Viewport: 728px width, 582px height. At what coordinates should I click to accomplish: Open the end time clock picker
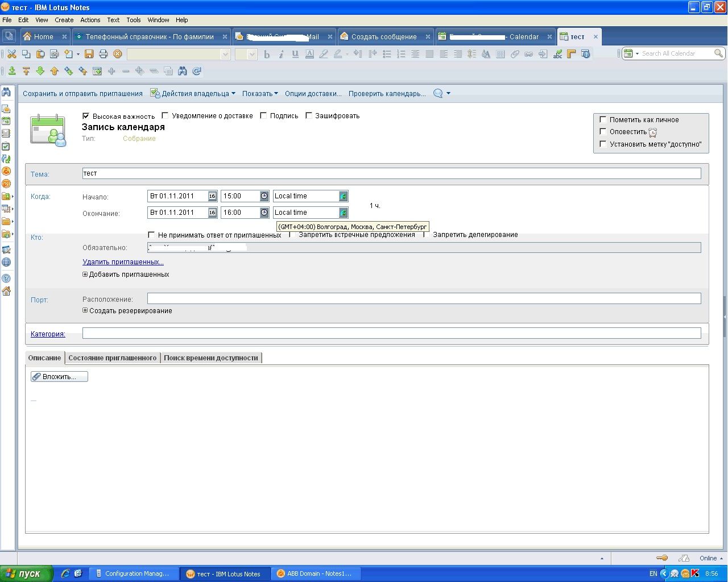(x=264, y=213)
